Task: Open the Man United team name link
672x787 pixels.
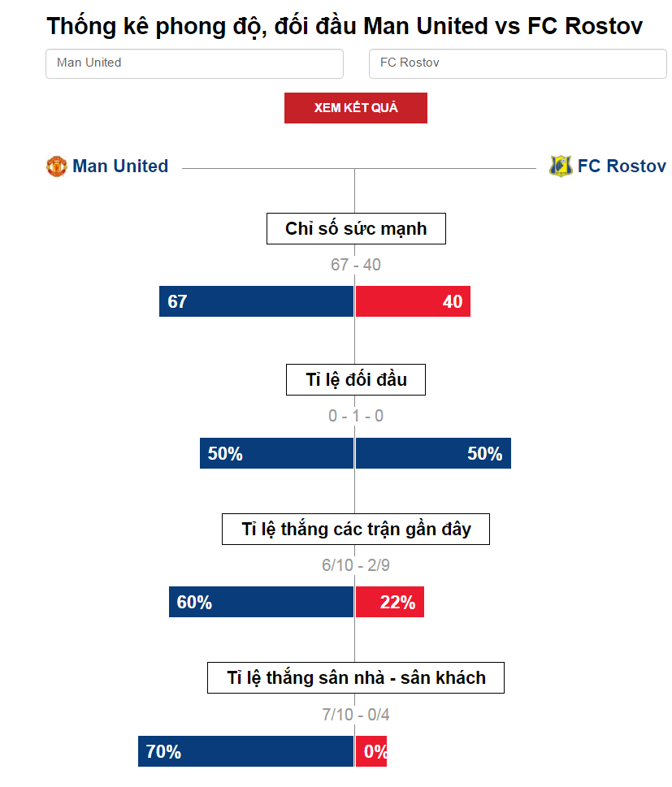Action: [120, 166]
